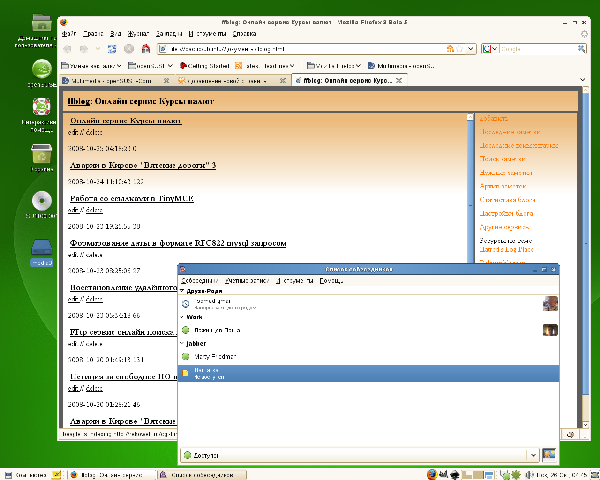Click the Firefox Back navigation arrow
Image resolution: width=600 pixels, height=480 pixels.
coord(68,48)
